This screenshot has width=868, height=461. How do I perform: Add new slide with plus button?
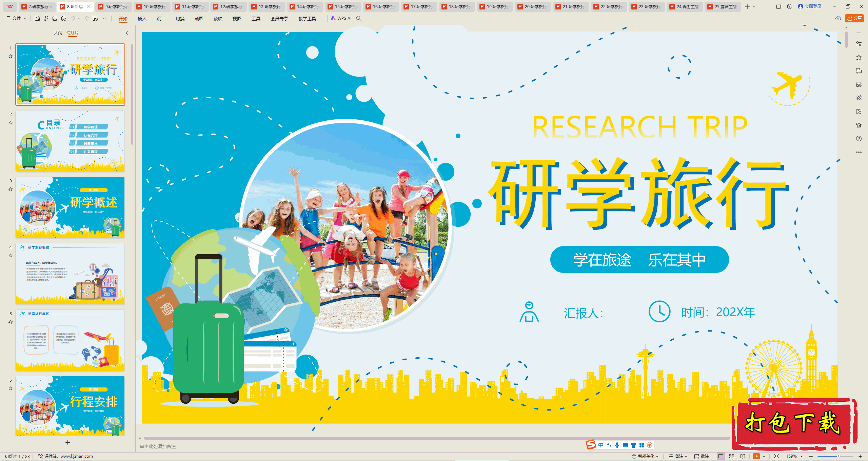coord(68,442)
